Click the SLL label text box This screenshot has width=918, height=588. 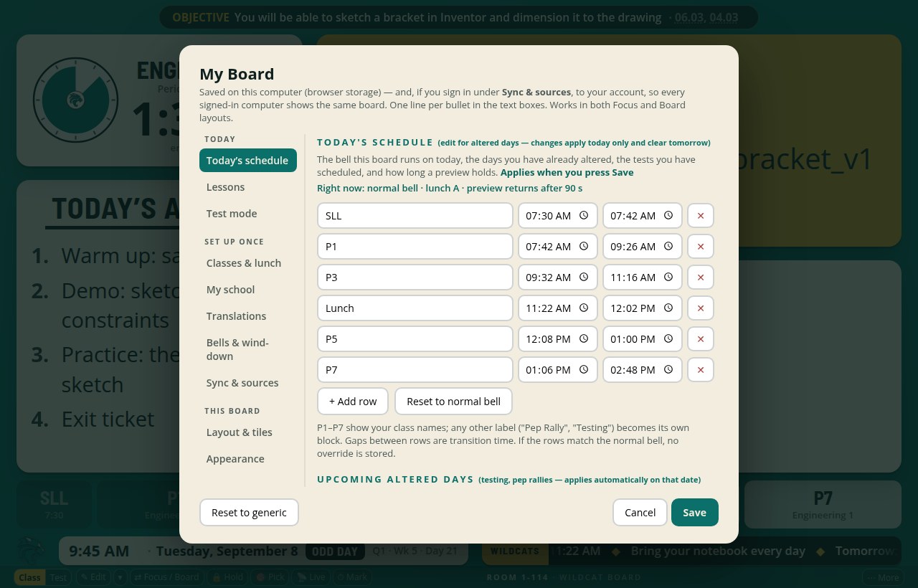tap(415, 215)
